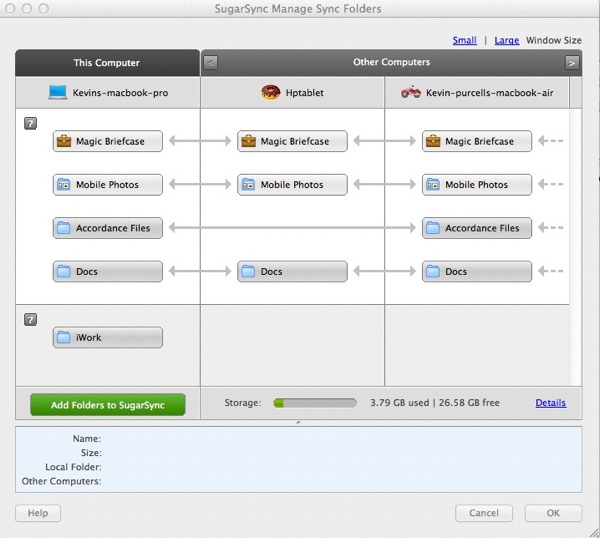Click dashed arrow right of macbook-air Magic Briefcase
Screen dimensions: 600x538
tap(550, 141)
